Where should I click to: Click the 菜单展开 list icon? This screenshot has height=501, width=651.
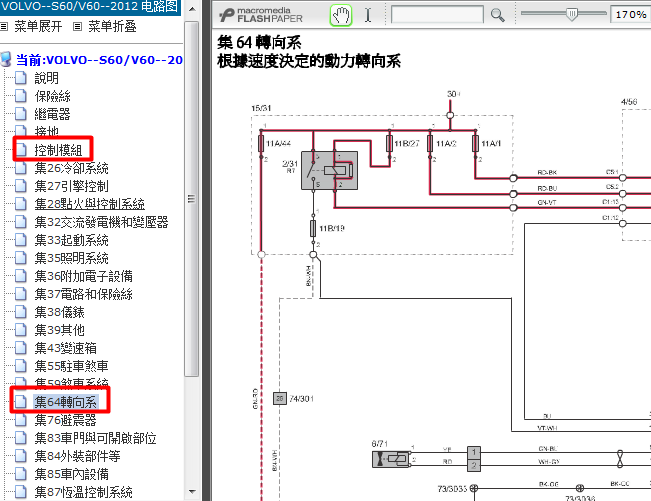[x=4, y=27]
